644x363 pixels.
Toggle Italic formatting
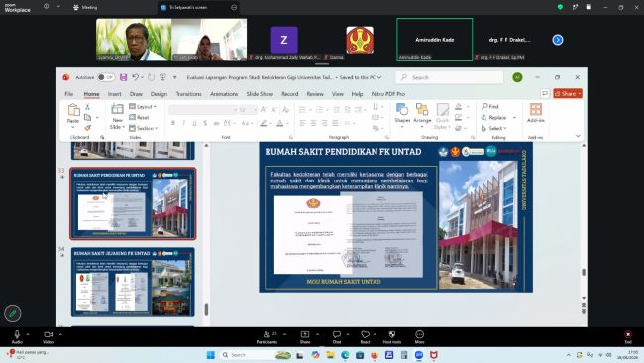(x=183, y=123)
